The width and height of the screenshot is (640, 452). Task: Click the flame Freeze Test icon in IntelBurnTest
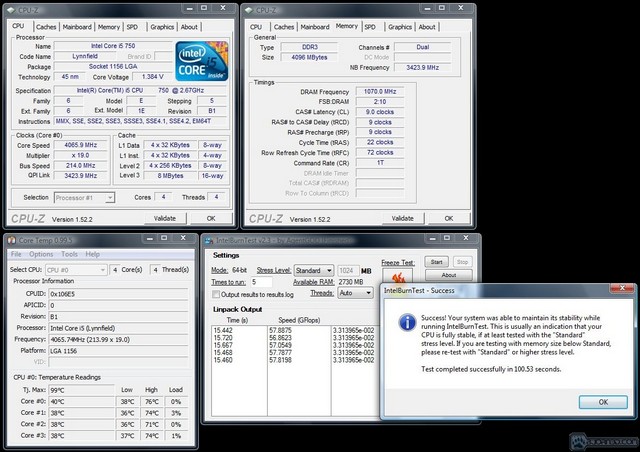pos(398,276)
